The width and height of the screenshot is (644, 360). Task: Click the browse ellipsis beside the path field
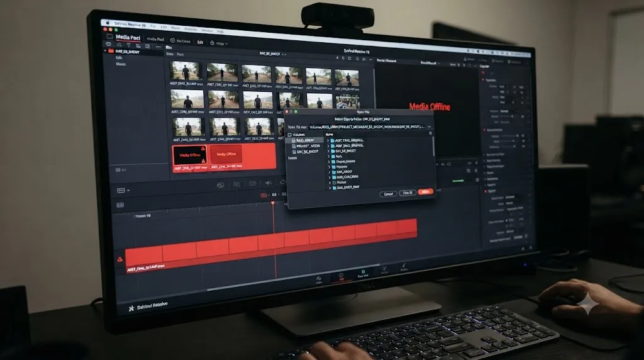click(x=429, y=127)
